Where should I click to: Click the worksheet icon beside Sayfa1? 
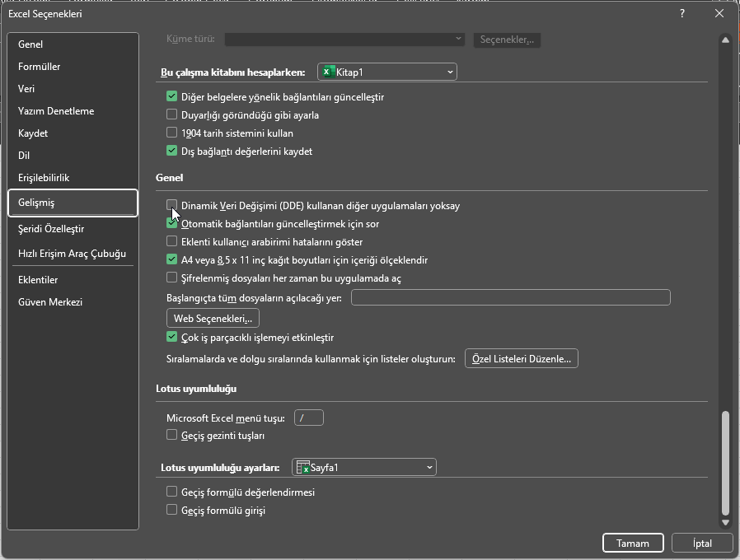[x=302, y=467]
